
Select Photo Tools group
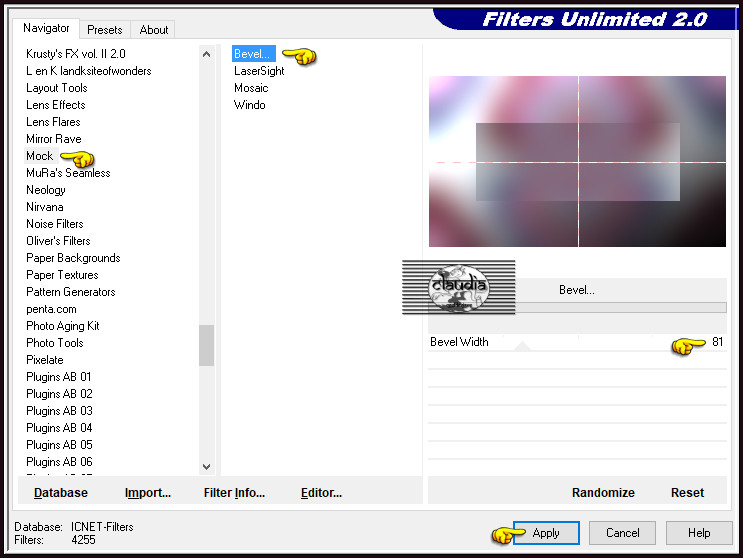pos(55,343)
